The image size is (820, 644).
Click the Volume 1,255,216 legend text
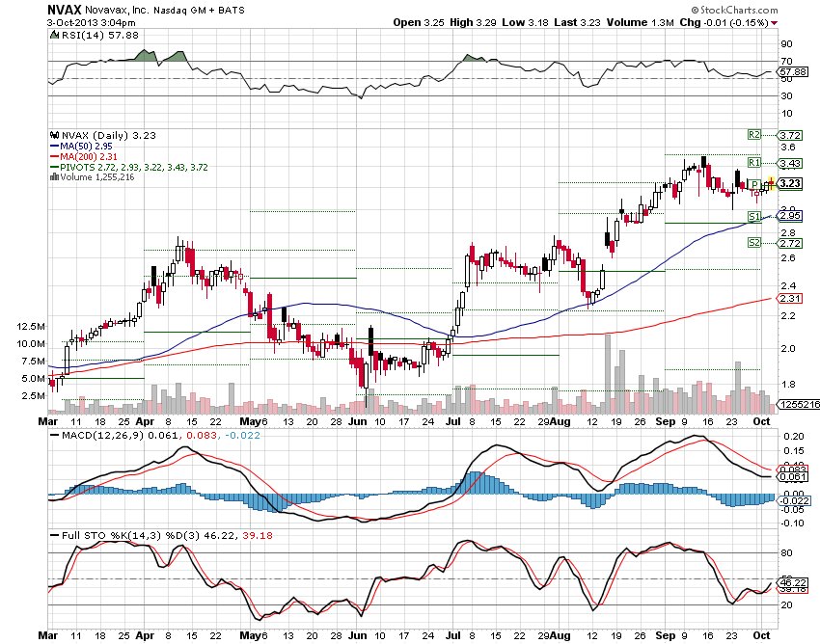click(97, 177)
